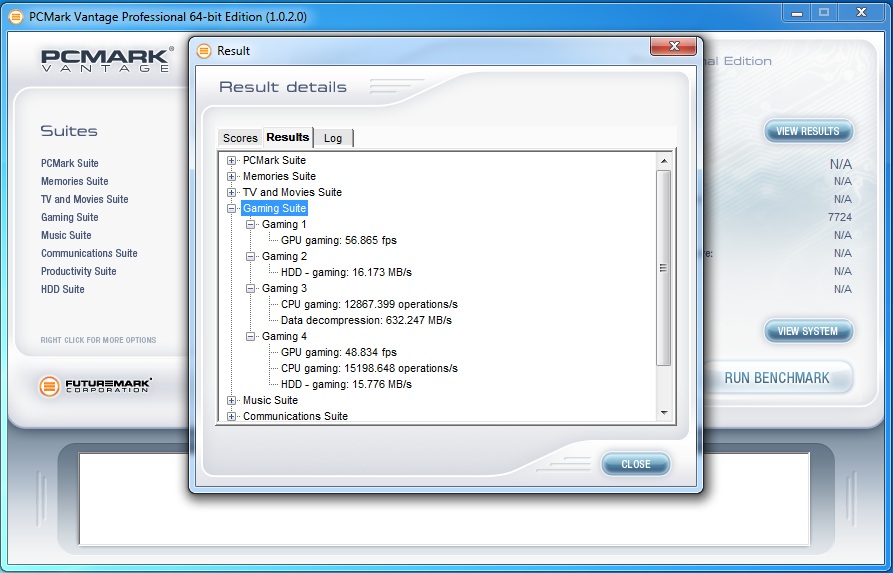Viewport: 893px width, 573px height.
Task: Click the scroll down arrow in results tree
Action: point(663,413)
